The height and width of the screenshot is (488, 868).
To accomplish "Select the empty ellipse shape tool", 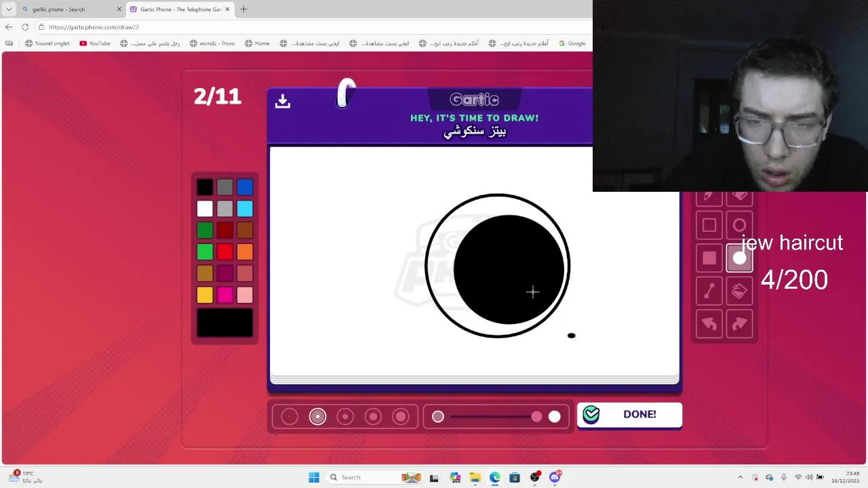I will tap(739, 225).
